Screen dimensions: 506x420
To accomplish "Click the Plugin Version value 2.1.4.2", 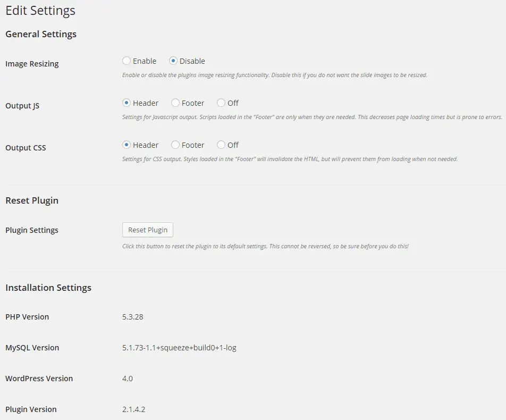I will click(133, 409).
